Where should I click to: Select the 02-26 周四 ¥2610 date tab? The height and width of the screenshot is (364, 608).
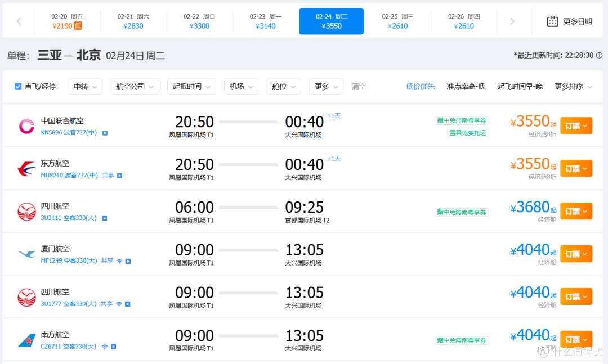464,21
